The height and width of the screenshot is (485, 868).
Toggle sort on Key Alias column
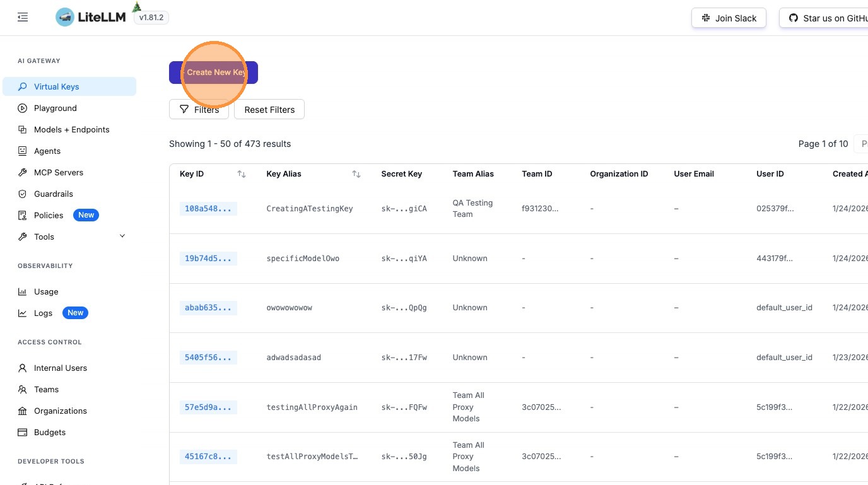(x=356, y=174)
